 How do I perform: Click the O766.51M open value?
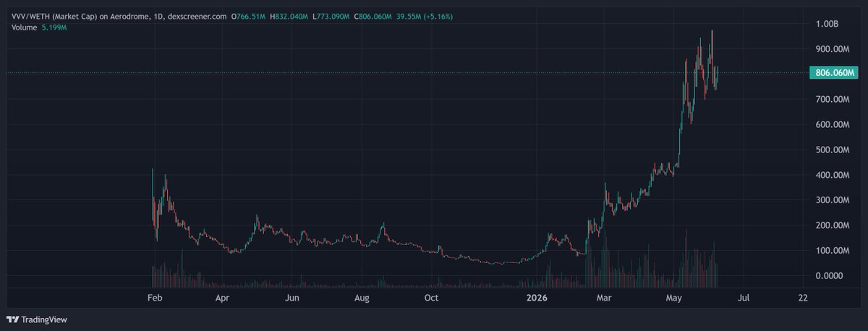tap(248, 17)
